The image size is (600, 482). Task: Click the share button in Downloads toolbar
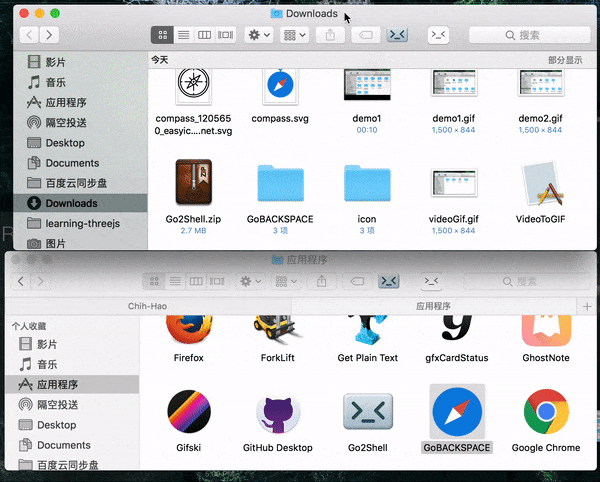coord(330,35)
